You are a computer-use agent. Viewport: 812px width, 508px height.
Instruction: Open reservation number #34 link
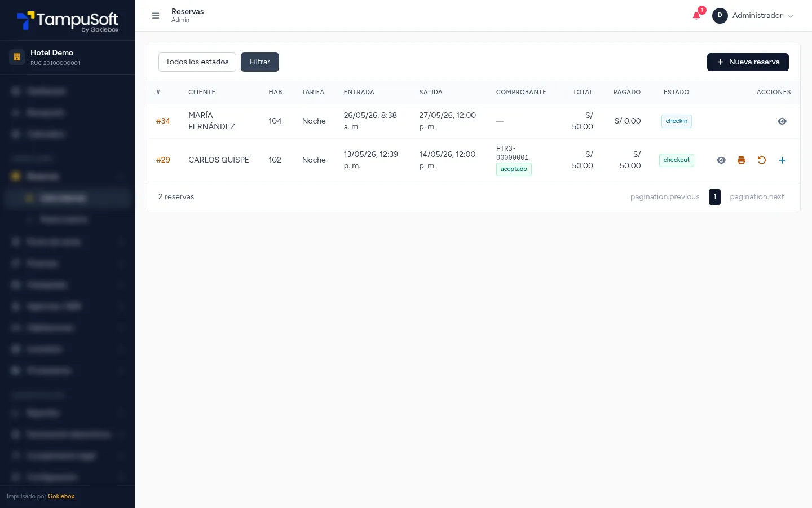click(163, 121)
